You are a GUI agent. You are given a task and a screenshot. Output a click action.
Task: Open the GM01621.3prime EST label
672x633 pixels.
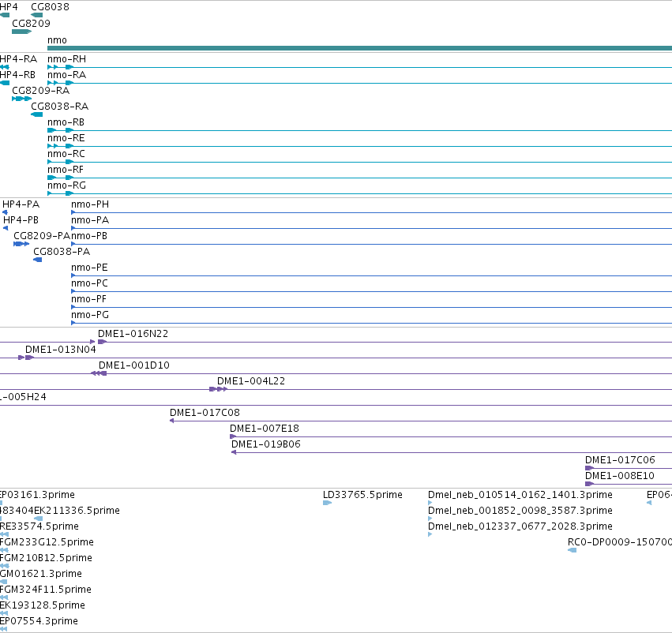coord(41,574)
